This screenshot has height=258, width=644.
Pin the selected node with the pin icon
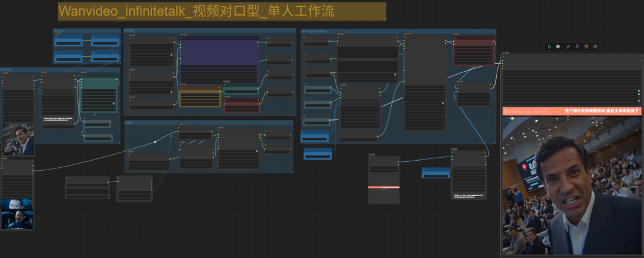577,47
